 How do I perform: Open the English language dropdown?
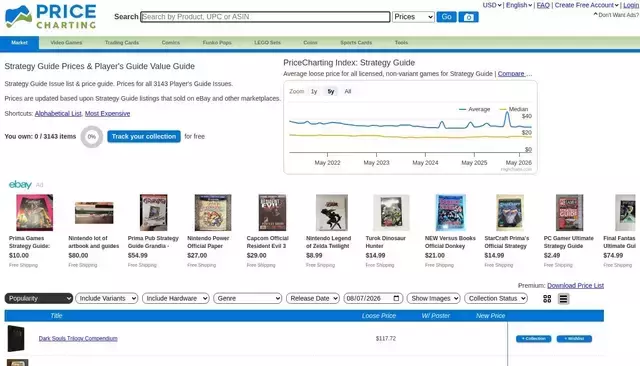[519, 5]
